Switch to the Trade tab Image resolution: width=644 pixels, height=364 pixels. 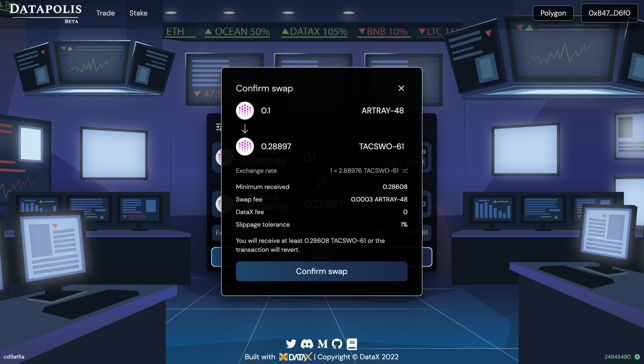[105, 13]
